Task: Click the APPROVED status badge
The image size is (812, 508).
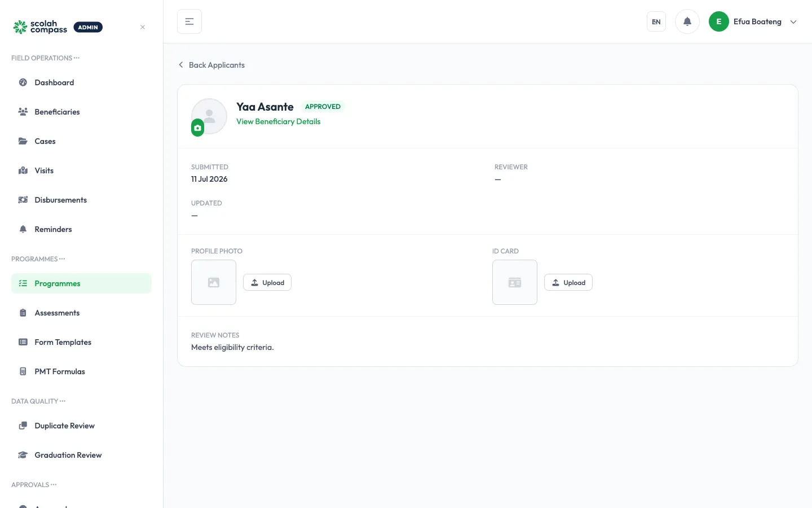Action: 323,107
